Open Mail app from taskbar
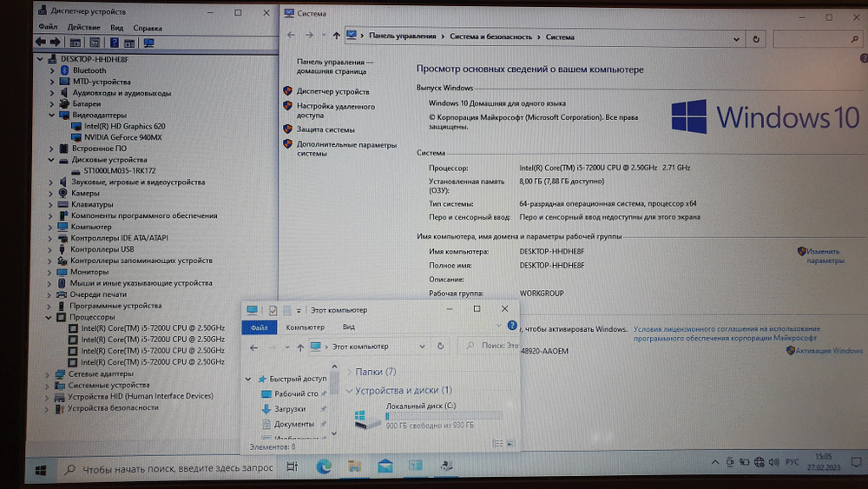 (385, 466)
